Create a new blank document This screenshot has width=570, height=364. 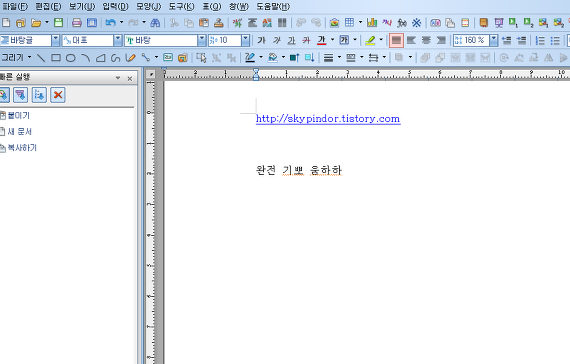coord(6,23)
